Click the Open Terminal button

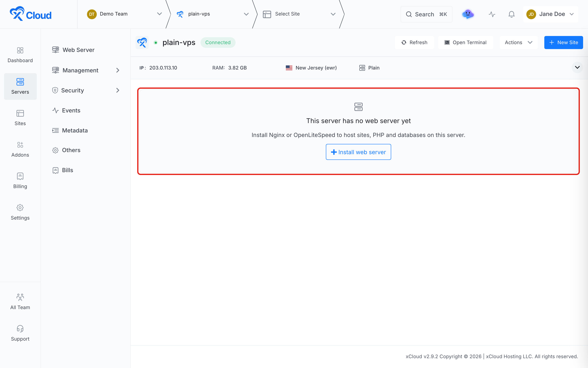pyautogui.click(x=465, y=43)
